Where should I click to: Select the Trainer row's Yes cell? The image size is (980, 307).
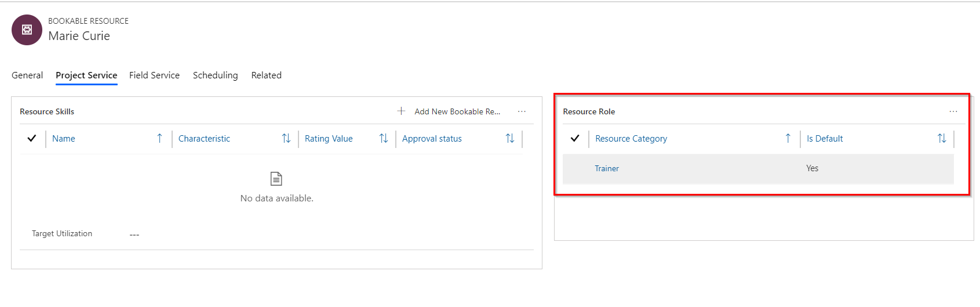click(812, 168)
